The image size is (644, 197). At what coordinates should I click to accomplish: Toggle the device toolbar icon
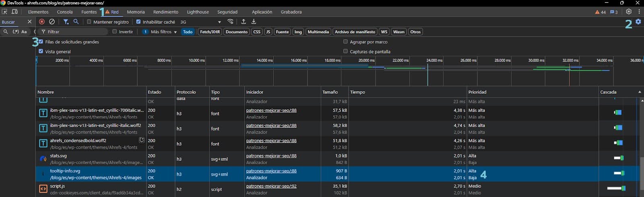pos(15,12)
